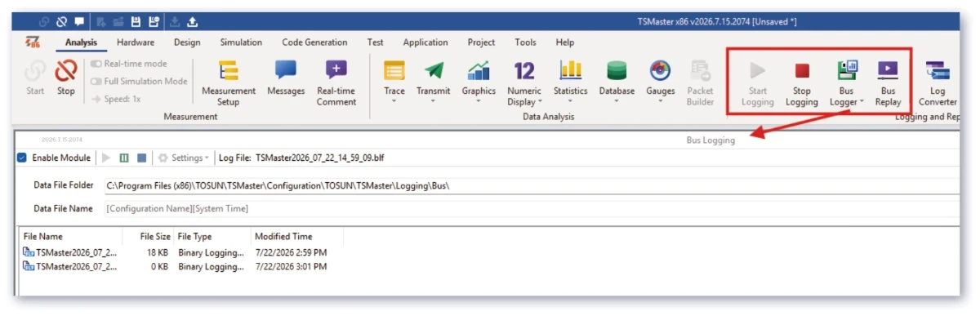Switch to the Simulation tab
This screenshot has height=316, width=980.
[241, 42]
